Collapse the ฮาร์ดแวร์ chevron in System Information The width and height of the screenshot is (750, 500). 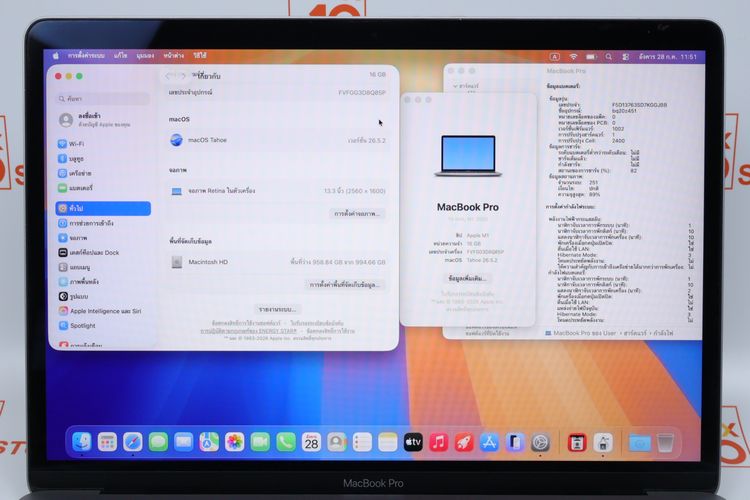[x=455, y=86]
